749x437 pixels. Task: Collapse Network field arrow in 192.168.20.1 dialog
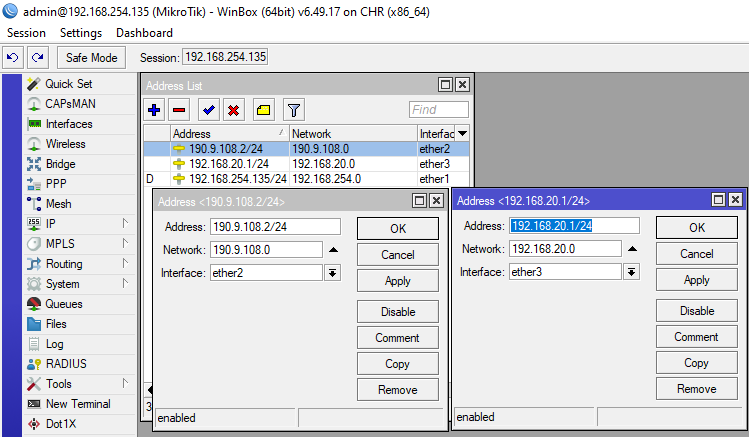click(x=632, y=249)
